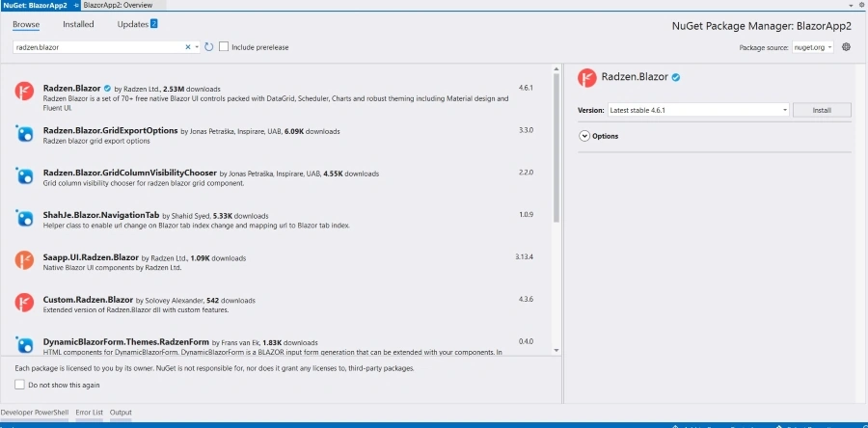Click description 'Radzen blazor grid export options'
The width and height of the screenshot is (868, 428).
[96, 141]
